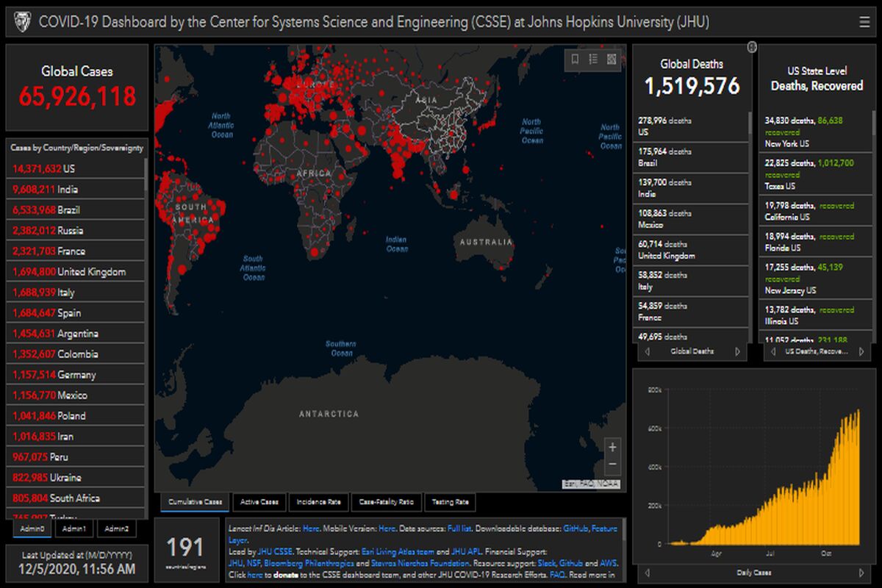Switch to Incidence Rate tab
882x588 pixels.
[x=318, y=502]
